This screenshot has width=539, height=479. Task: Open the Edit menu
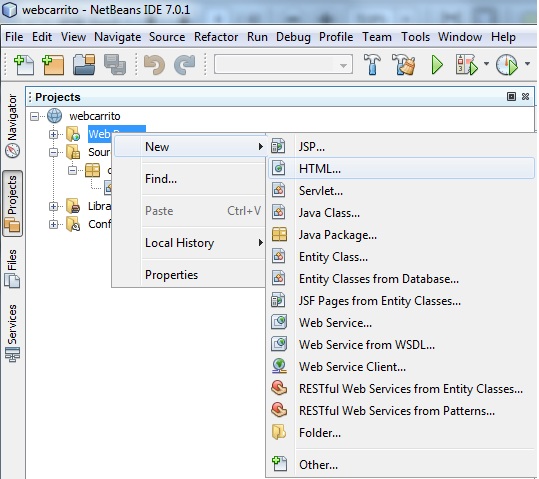[x=42, y=37]
